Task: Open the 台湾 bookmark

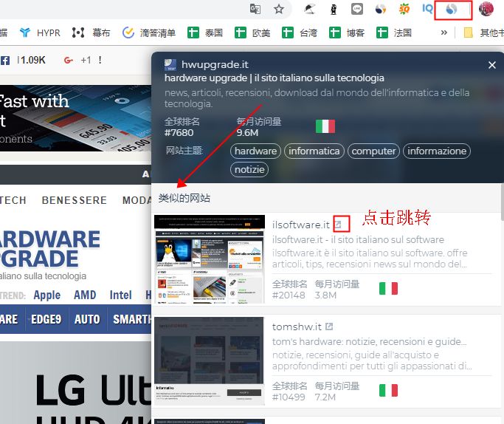Action: pyautogui.click(x=300, y=33)
